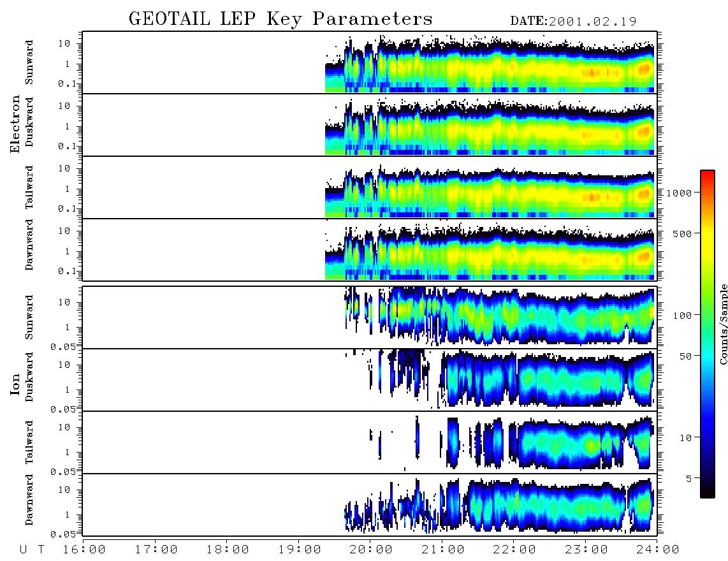The width and height of the screenshot is (728, 561).
Task: Pick the Ion "Dawnward" panel label
Action: coord(29,500)
